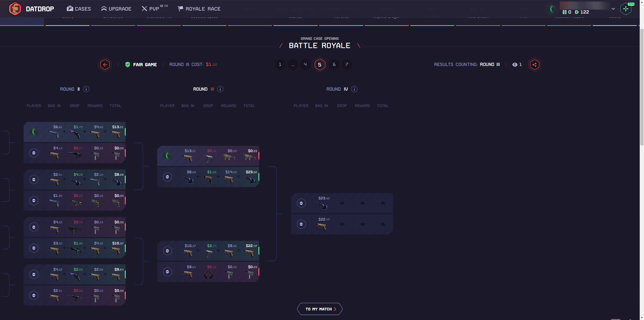644x320 pixels.
Task: Click the Round III cost $1.50 text
Action: tap(193, 64)
